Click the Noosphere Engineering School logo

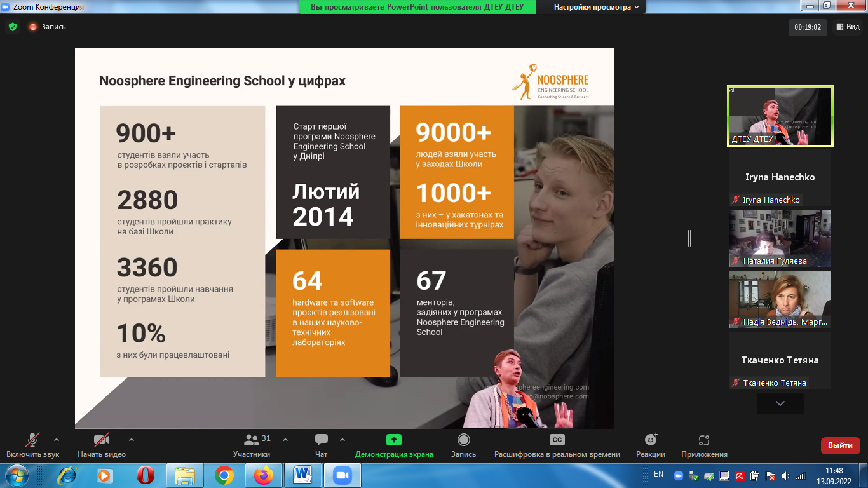click(550, 81)
